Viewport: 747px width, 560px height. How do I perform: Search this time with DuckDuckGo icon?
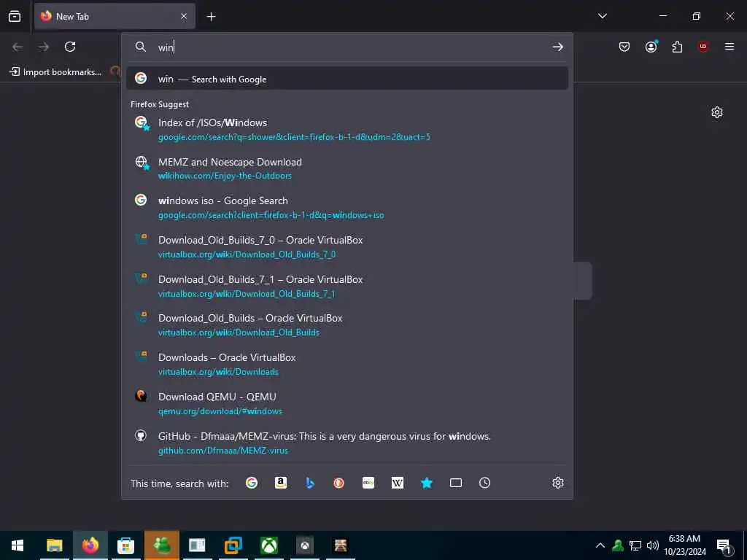[339, 483]
